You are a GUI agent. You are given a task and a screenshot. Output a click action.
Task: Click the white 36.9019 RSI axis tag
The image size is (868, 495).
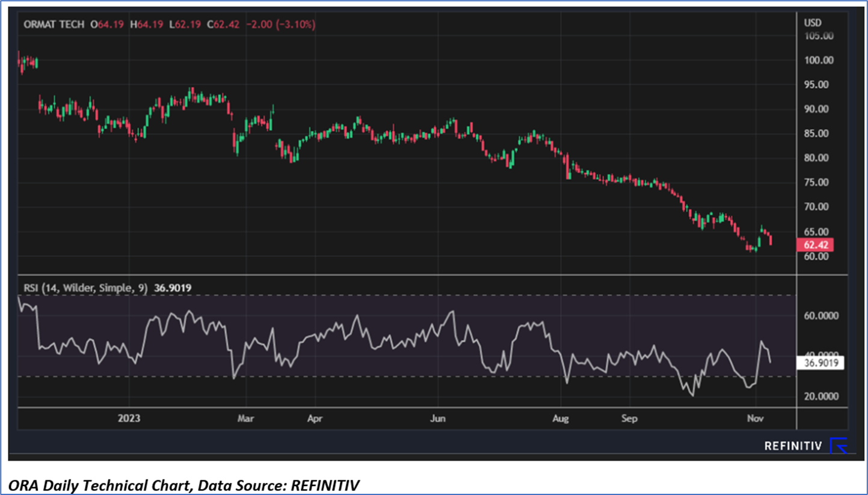(820, 363)
